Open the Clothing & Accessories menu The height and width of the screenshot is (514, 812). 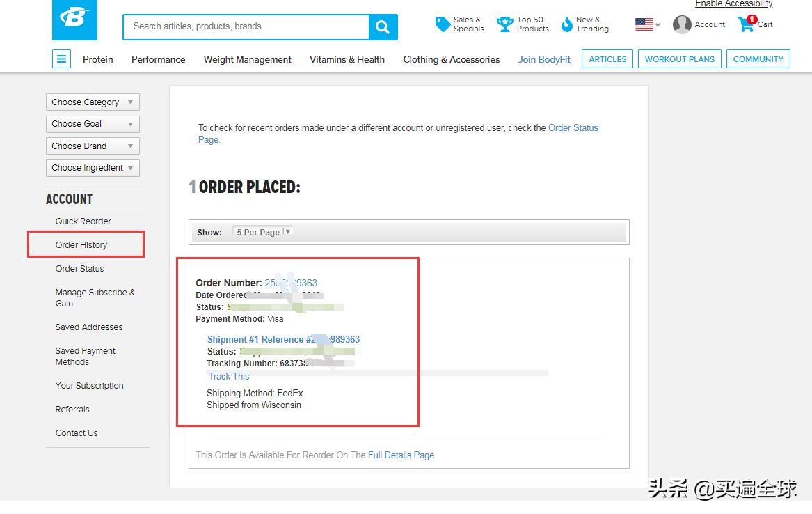[x=452, y=60]
